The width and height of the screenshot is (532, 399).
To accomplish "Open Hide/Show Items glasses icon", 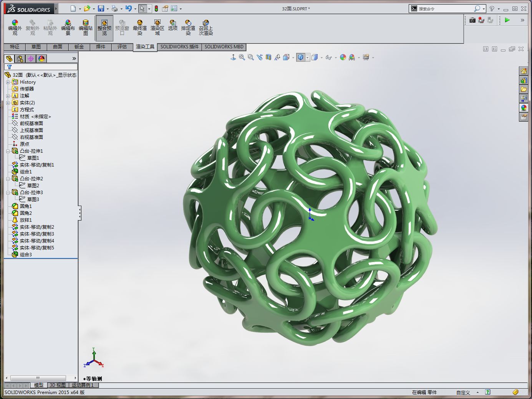I will click(328, 57).
